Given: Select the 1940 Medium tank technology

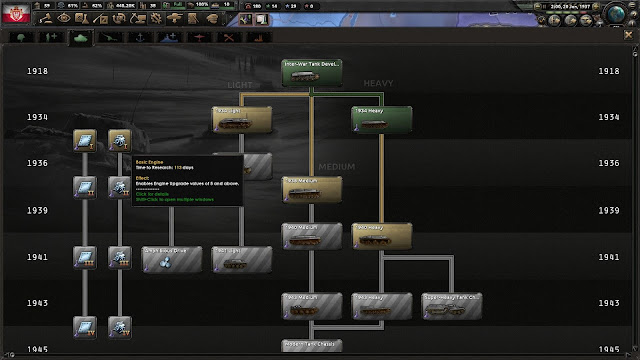Looking at the screenshot, I should point(312,236).
